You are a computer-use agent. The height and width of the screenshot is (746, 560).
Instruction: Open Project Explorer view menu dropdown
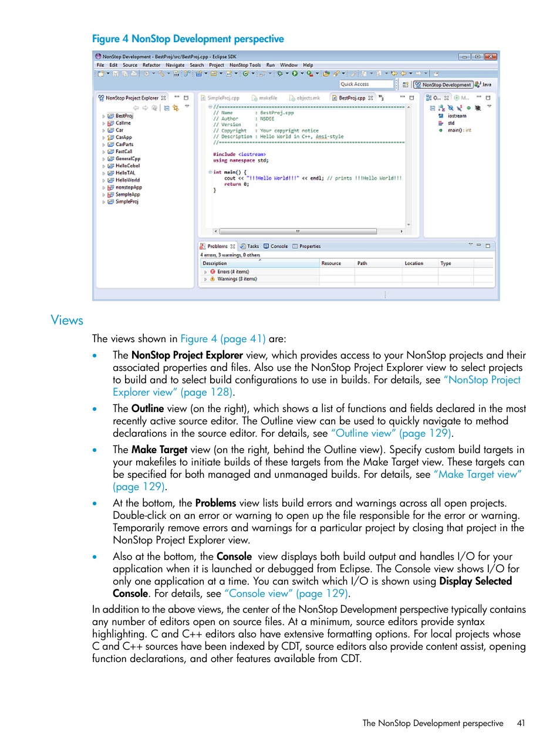coord(187,107)
